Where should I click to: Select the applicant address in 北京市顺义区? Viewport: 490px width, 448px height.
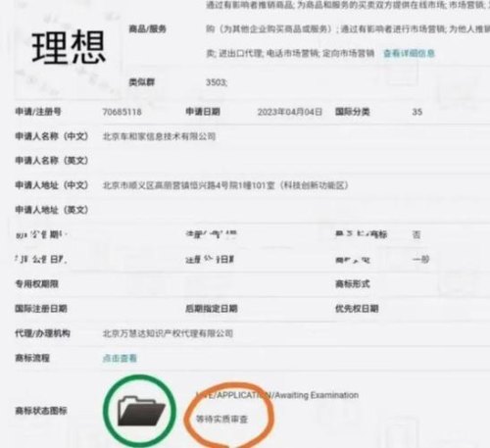click(225, 185)
